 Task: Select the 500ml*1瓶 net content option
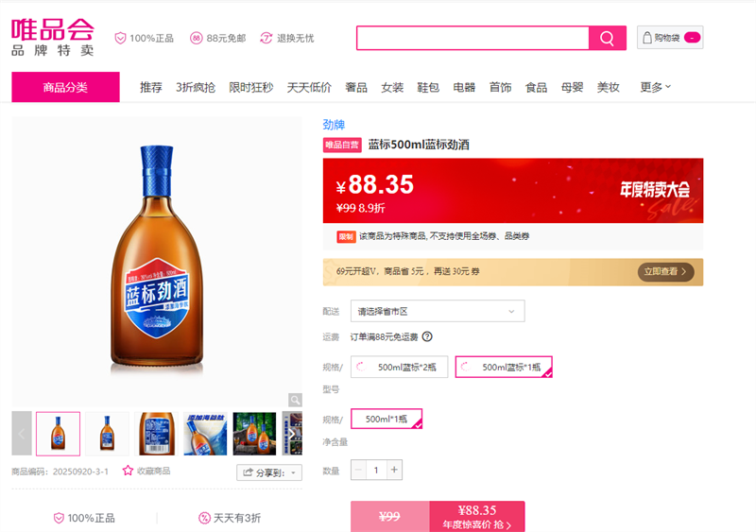(387, 419)
